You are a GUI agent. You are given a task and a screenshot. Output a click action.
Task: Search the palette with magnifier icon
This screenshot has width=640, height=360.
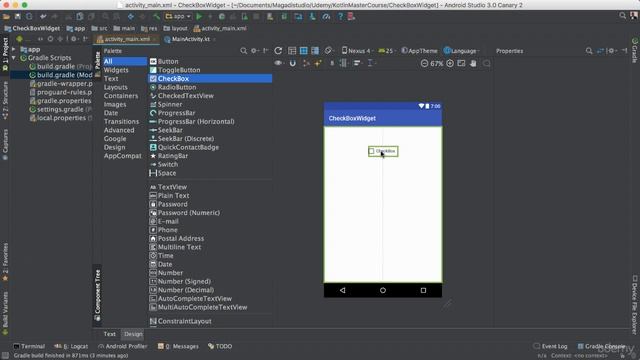click(244, 51)
